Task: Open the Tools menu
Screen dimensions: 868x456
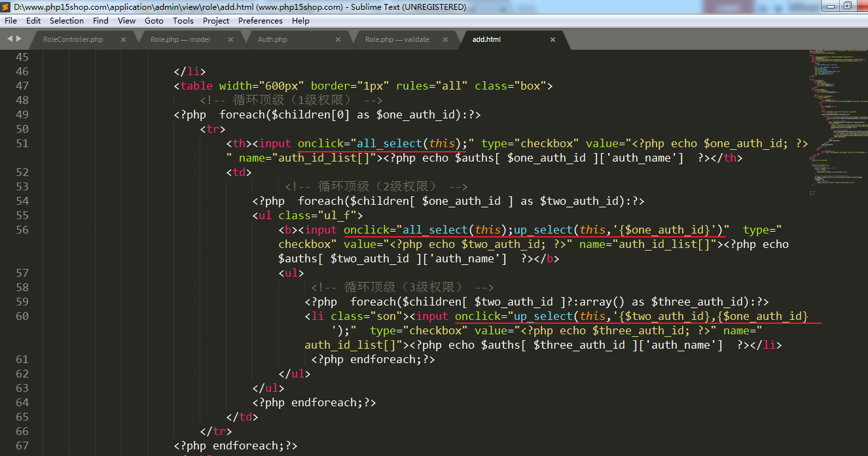Action: (183, 21)
